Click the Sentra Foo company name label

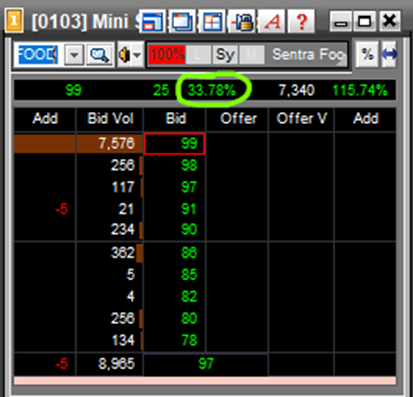[307, 55]
